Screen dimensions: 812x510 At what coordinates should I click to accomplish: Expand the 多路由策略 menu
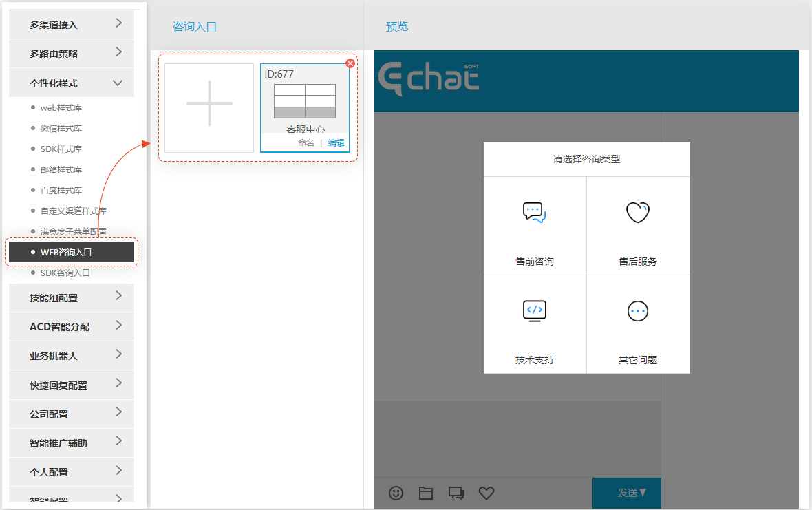pos(72,53)
